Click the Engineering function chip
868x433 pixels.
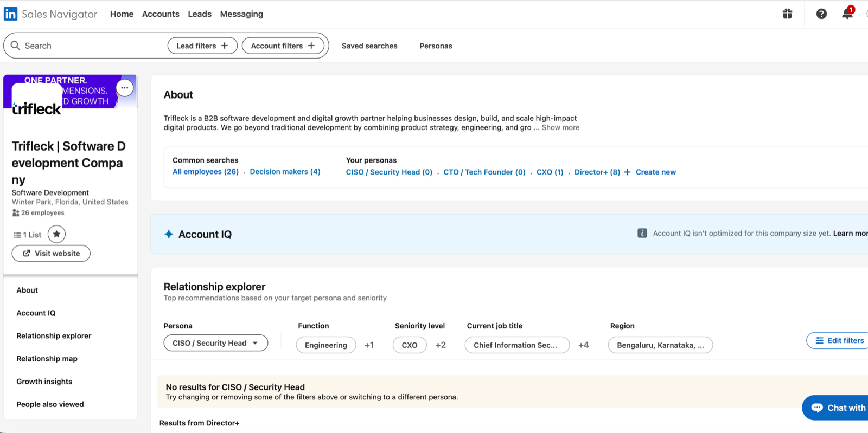326,345
